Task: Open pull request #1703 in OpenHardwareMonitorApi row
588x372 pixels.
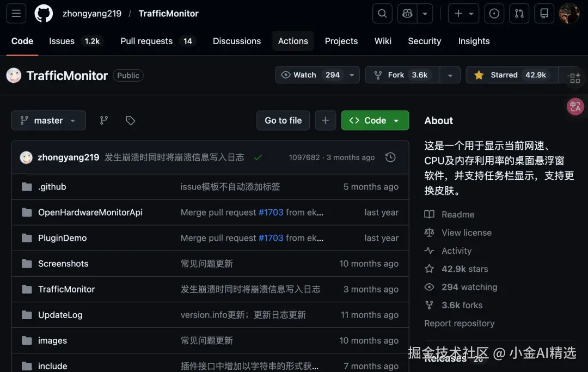Action: [271, 212]
